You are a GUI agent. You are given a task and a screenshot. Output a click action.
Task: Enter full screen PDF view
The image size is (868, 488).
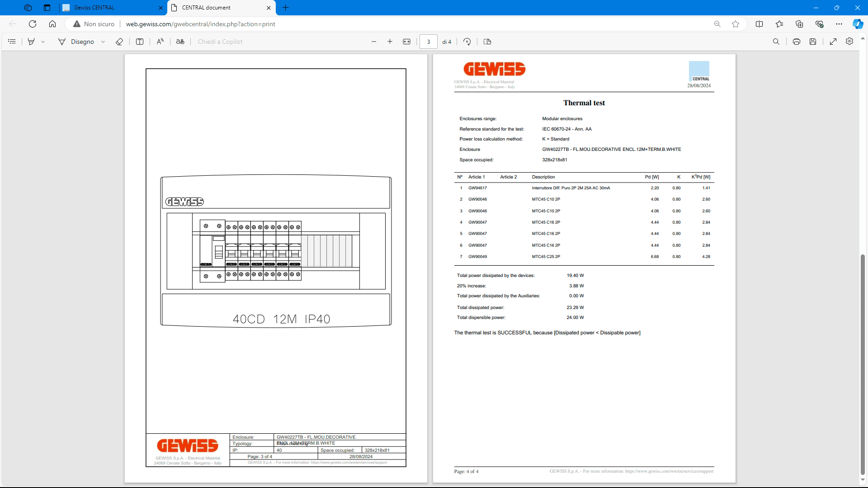coord(833,42)
